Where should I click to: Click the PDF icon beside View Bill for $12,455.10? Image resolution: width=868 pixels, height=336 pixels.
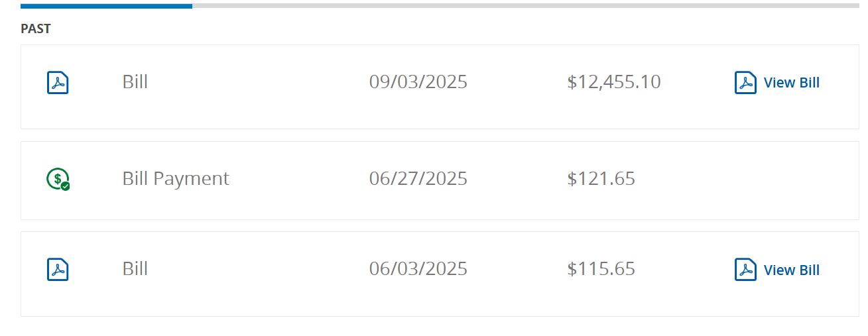point(745,83)
